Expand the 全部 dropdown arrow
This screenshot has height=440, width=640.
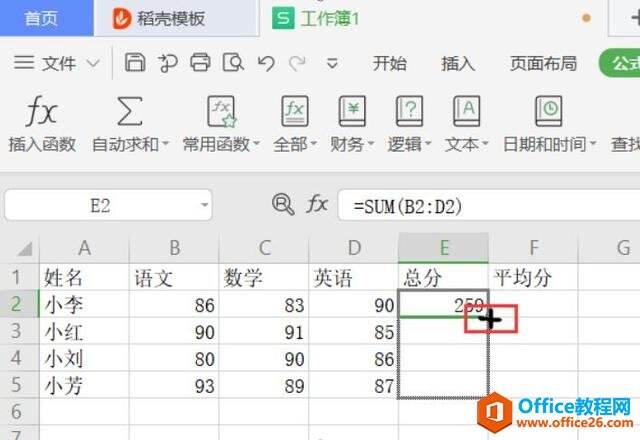click(x=314, y=144)
